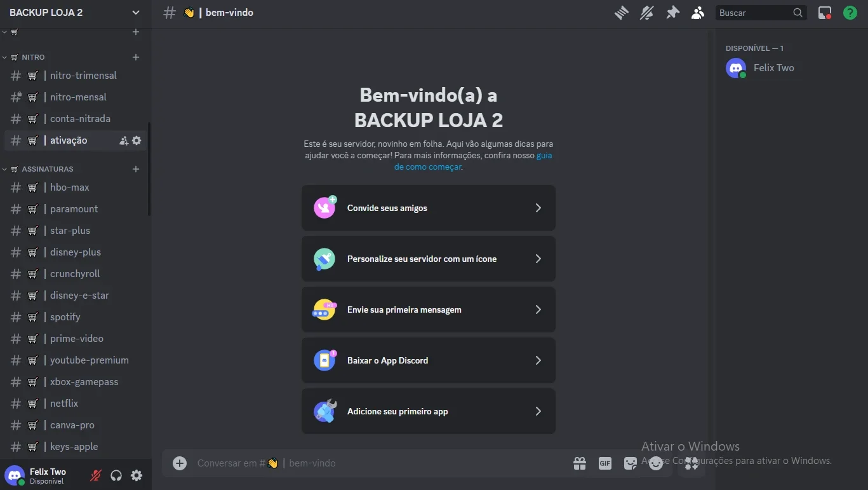Click the Discord app phone icon
868x490 pixels.
coord(325,360)
